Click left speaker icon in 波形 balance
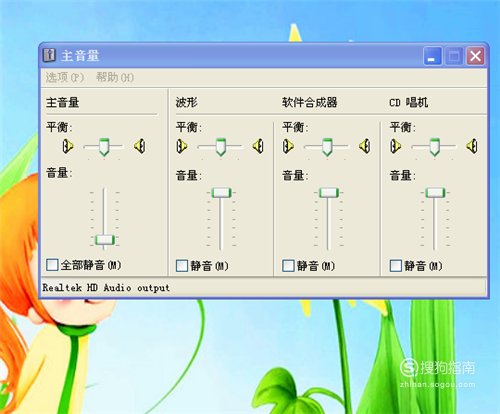The height and width of the screenshot is (414, 500). click(x=182, y=146)
